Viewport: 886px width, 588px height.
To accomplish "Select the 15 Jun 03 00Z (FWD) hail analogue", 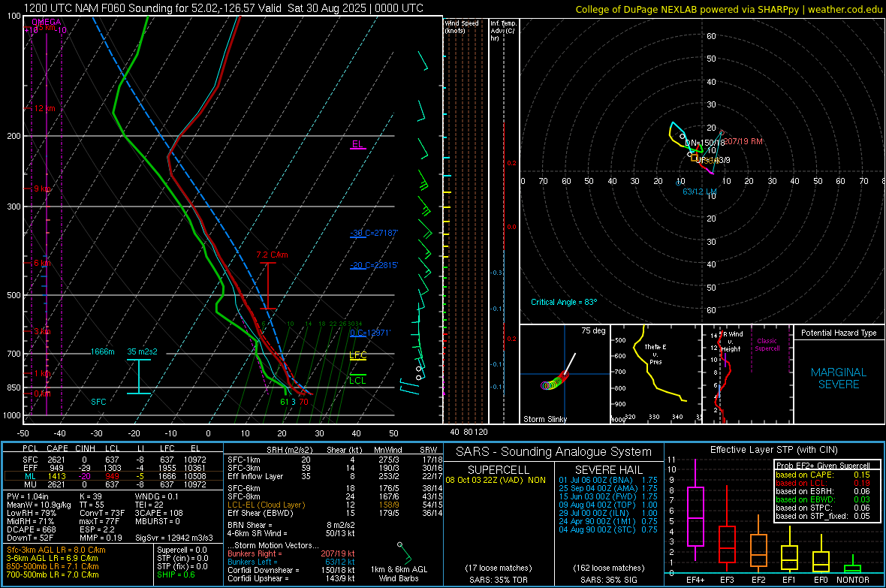I will [608, 496].
